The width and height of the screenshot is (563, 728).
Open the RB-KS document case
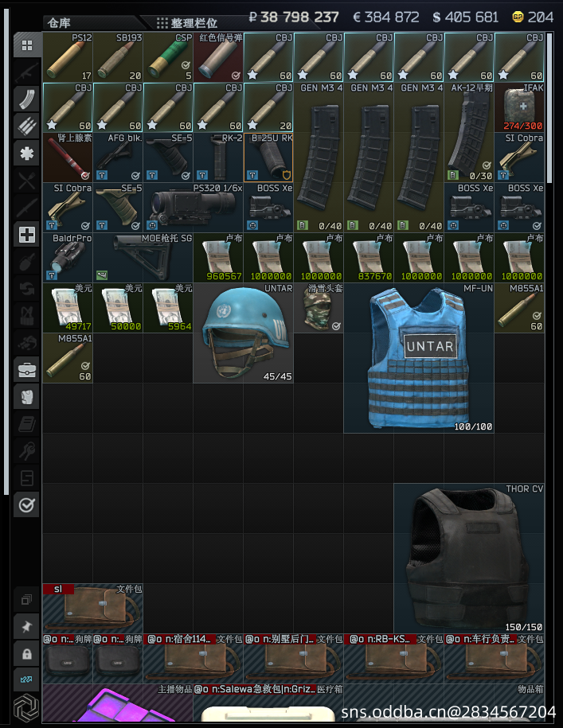394,659
